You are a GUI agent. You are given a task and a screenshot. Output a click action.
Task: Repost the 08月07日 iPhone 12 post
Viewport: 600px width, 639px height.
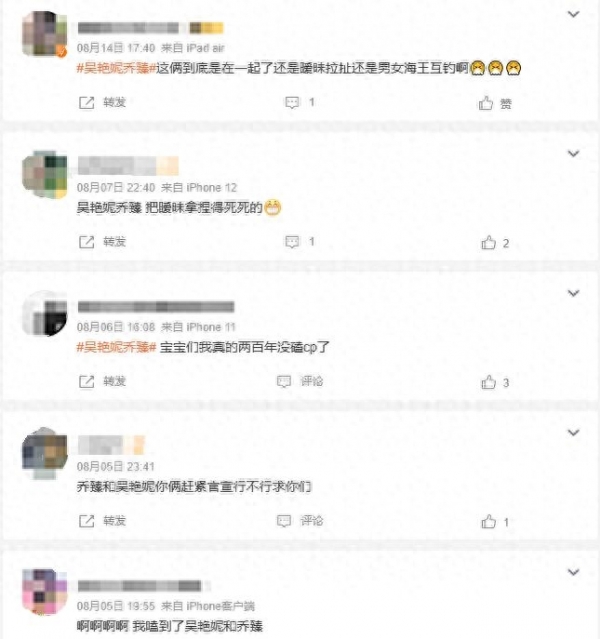(x=102, y=242)
